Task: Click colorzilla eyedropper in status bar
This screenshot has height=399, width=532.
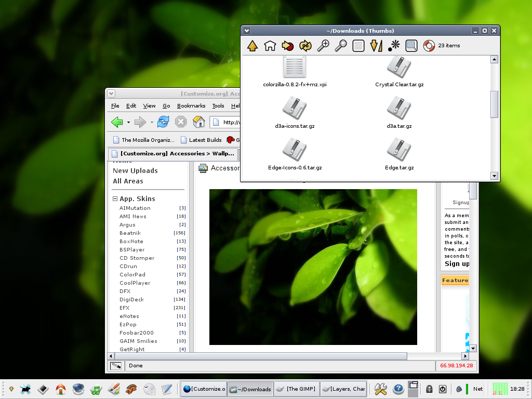Action: point(116,366)
